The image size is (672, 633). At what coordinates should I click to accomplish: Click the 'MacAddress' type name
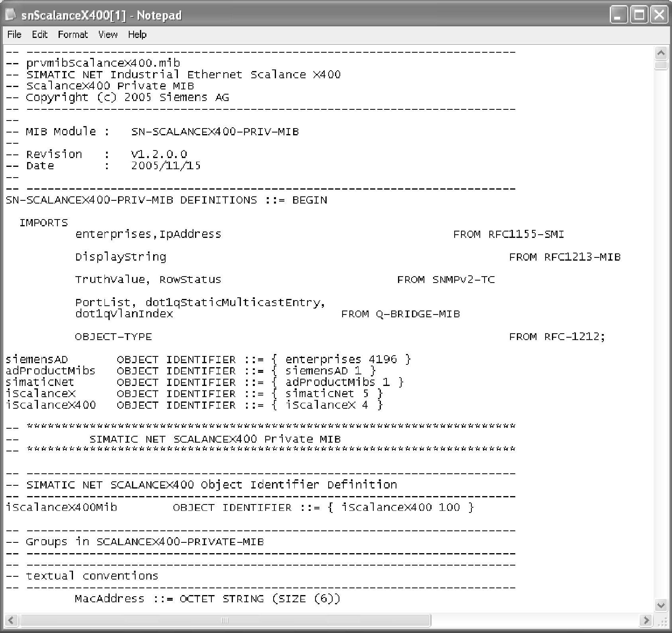pyautogui.click(x=110, y=599)
